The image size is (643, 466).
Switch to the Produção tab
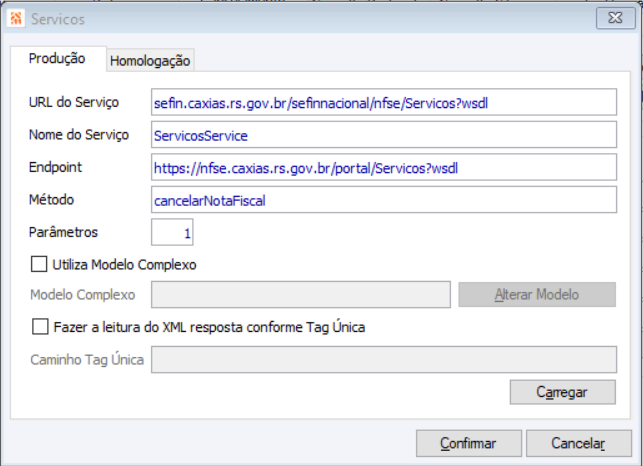click(57, 59)
